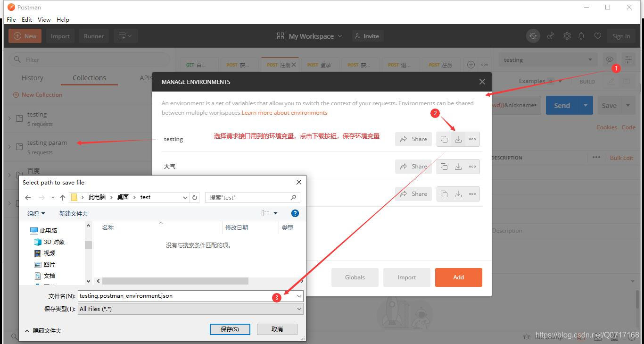Open Postman settings wrench icon
The height and width of the screenshot is (344, 644).
click(x=567, y=36)
